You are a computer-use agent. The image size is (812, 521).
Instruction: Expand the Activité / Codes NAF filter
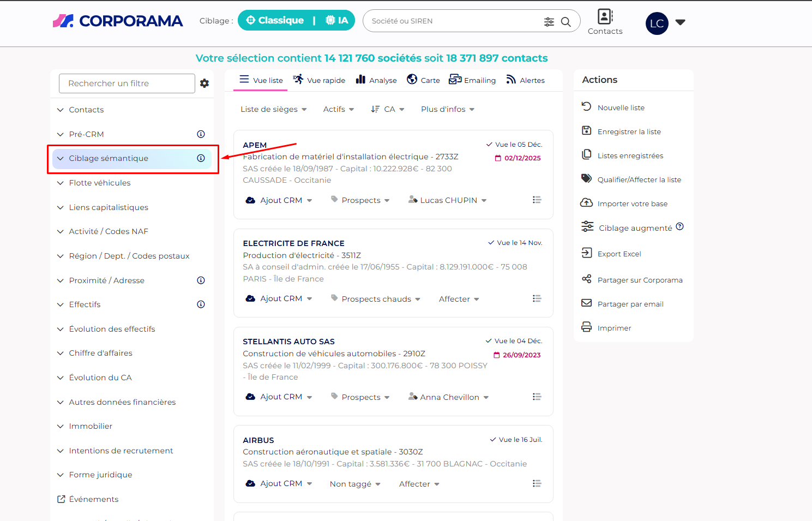click(109, 231)
